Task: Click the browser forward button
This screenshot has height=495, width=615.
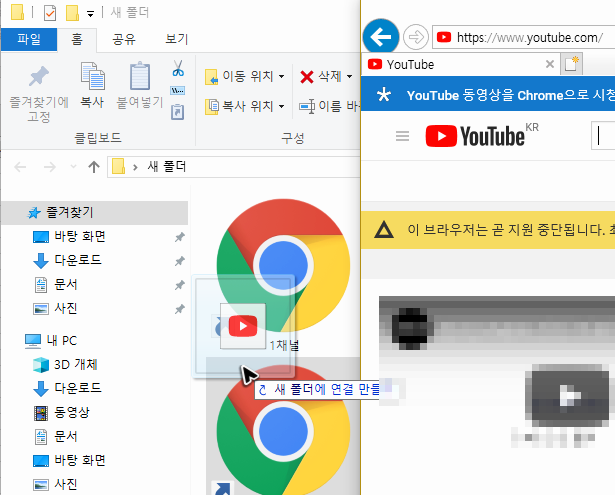Action: (x=416, y=37)
